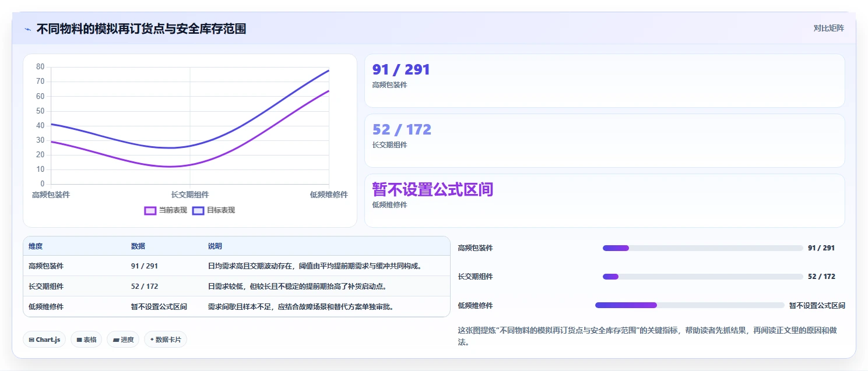Viewport: 868px width, 371px height.
Task: Open the 52 / 172 data card
Action: click(x=605, y=140)
